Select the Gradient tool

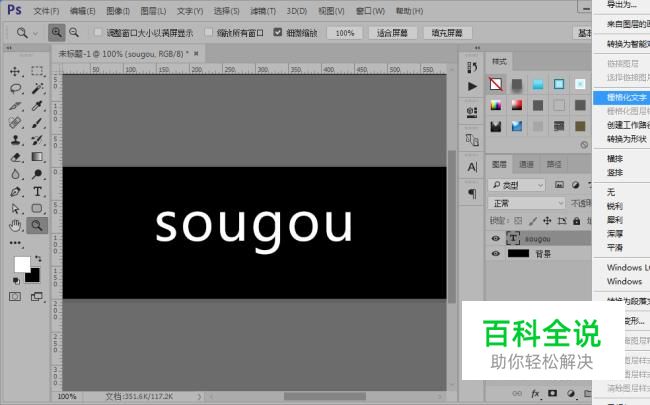(x=37, y=157)
